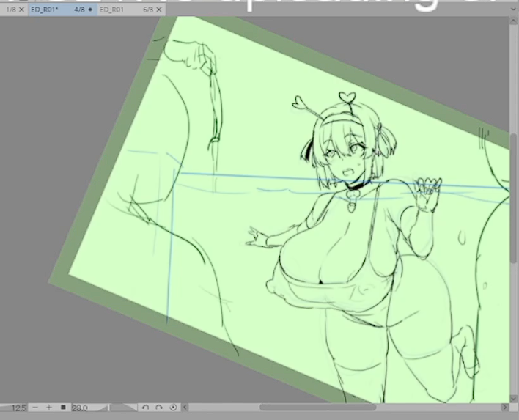Reset canvas rotation with the circle icon
Image resolution: width=519 pixels, height=420 pixels.
click(x=173, y=408)
